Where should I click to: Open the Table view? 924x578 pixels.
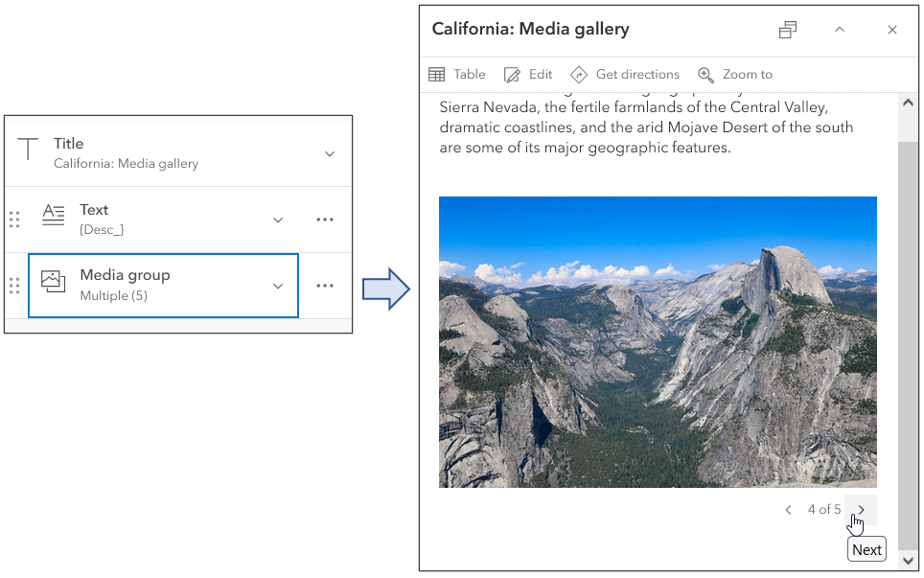[x=457, y=74]
